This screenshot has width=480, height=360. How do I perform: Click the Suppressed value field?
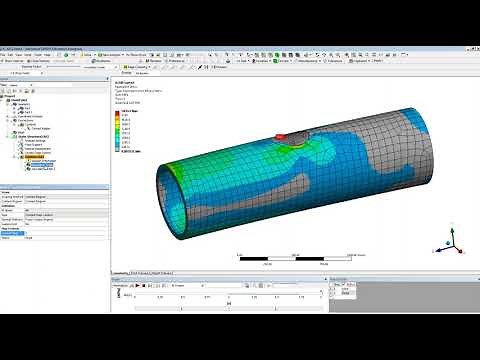pyautogui.click(x=67, y=224)
